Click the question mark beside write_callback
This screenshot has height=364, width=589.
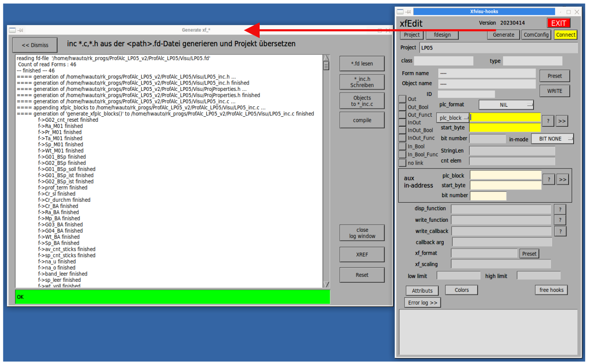(x=560, y=231)
